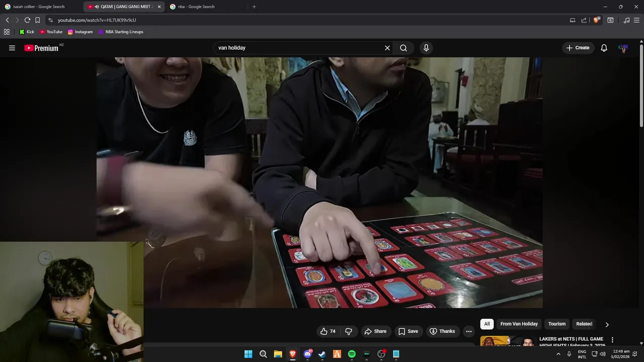
Task: Show hidden system tray icons
Action: (x=558, y=354)
